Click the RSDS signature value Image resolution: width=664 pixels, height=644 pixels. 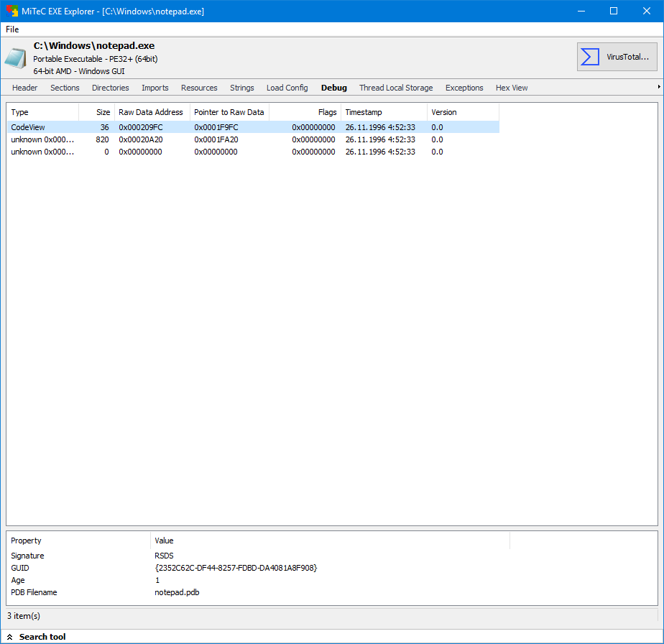[x=164, y=556]
